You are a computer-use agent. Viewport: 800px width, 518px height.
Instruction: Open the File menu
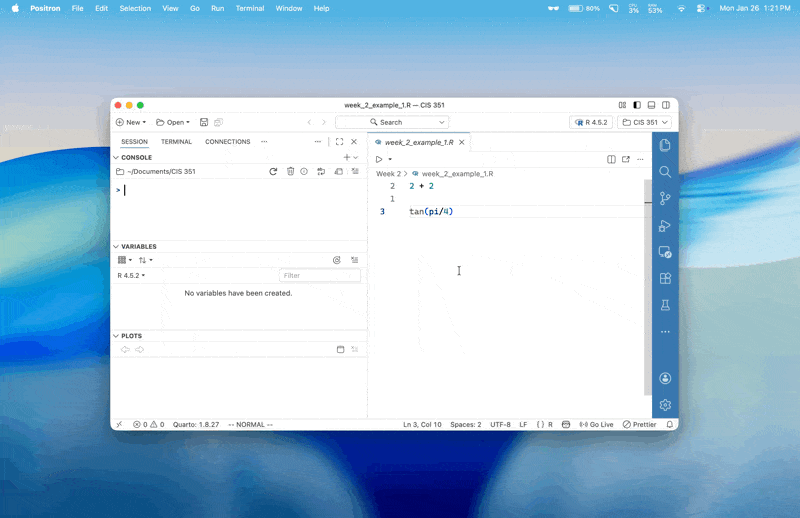pyautogui.click(x=78, y=8)
